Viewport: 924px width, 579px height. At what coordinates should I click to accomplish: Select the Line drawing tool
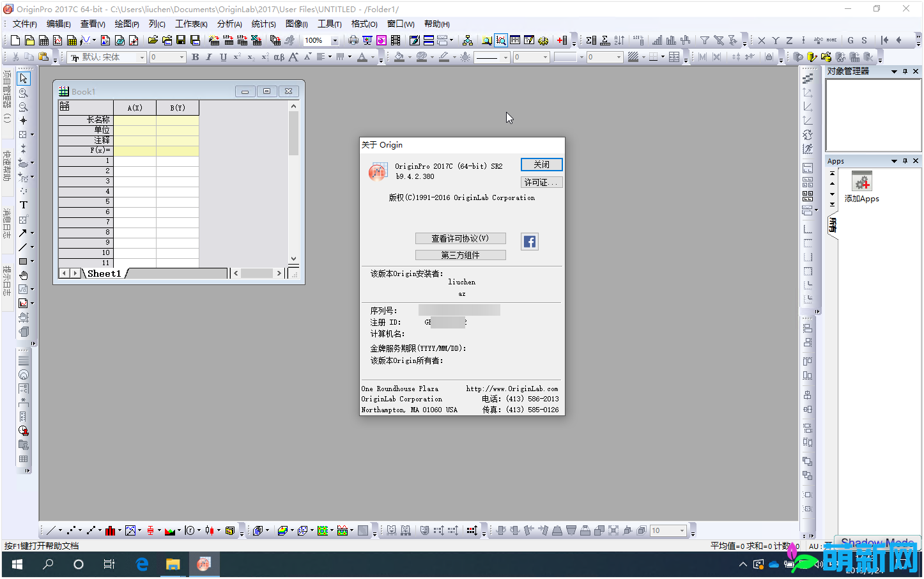23,247
